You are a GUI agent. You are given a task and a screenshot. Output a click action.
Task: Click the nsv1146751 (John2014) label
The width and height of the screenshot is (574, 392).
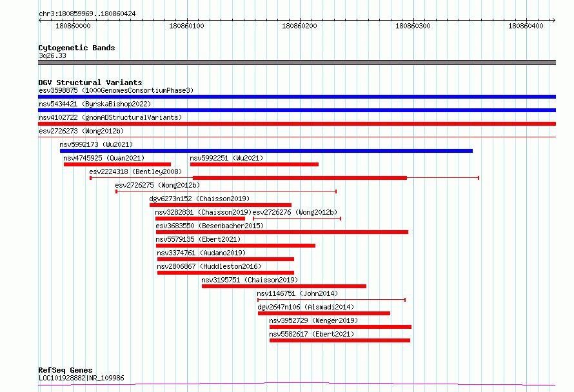297,293
